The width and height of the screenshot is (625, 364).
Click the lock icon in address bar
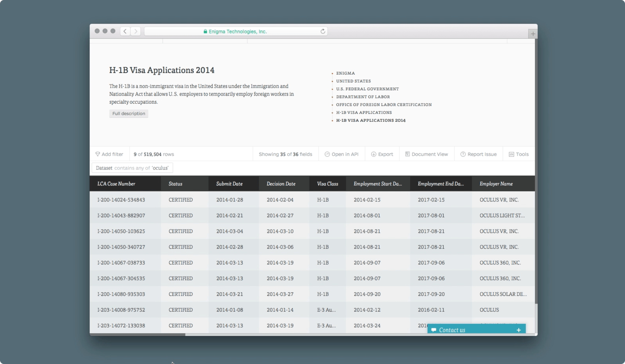coord(205,31)
